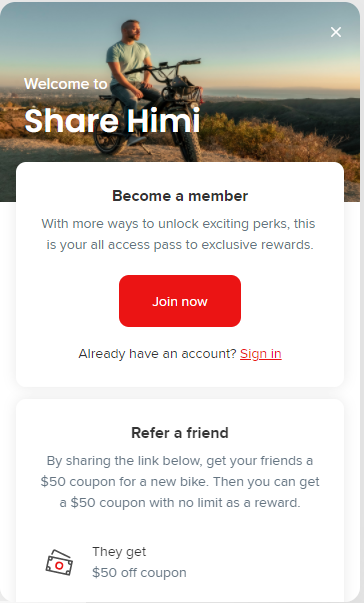Click the Already have an account text
Image resolution: width=364 pixels, height=603 pixels.
[158, 354]
